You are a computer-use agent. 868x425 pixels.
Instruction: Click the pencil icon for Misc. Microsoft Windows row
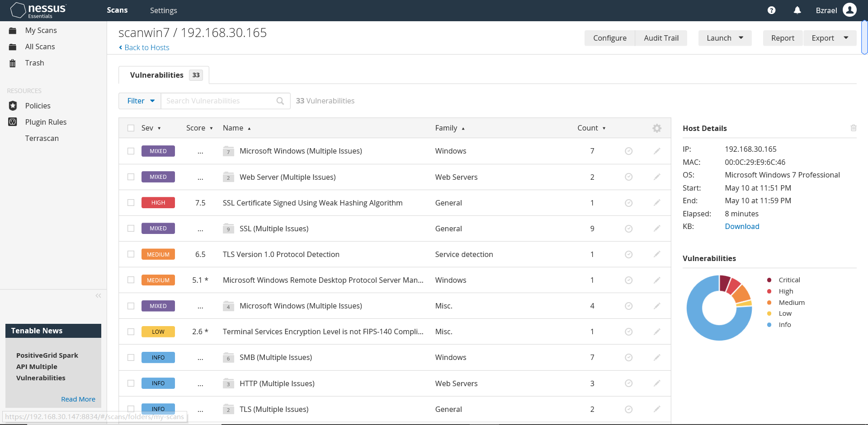click(657, 306)
